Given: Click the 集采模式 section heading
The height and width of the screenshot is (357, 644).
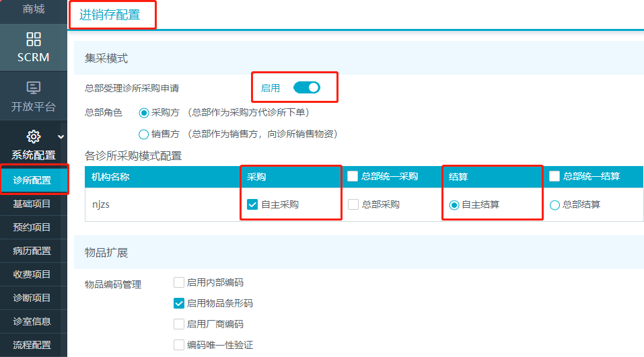Looking at the screenshot, I should click(106, 58).
